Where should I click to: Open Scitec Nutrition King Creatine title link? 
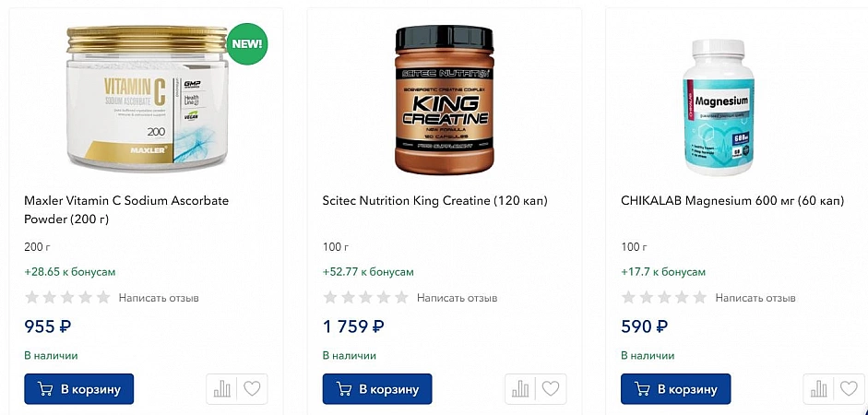(434, 200)
